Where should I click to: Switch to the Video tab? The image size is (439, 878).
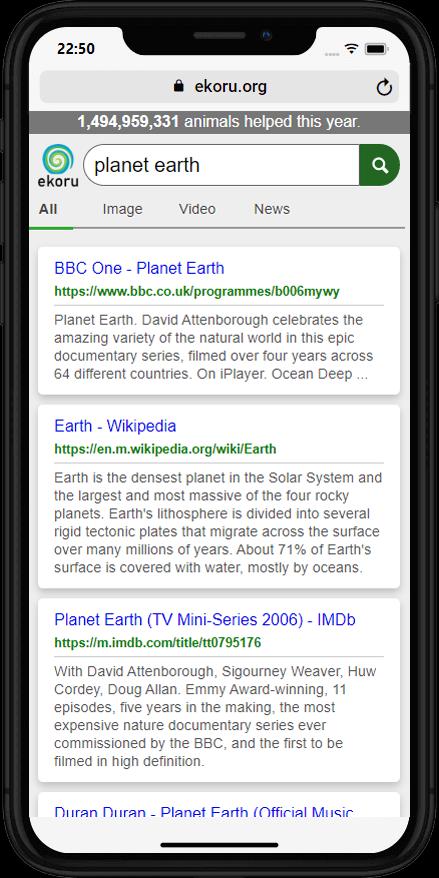point(197,209)
